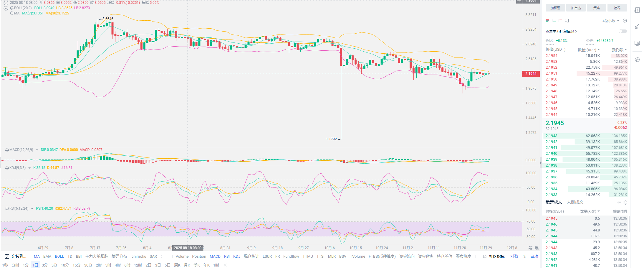This screenshot has width=644, height=268.
Task: Click the 加预警 button
Action: click(x=555, y=8)
